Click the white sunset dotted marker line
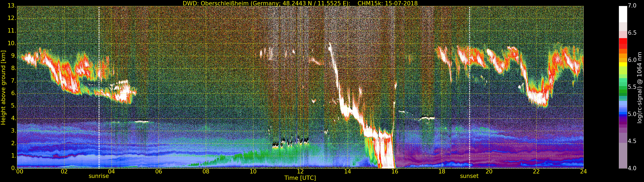The image size is (644, 182). tap(469, 87)
